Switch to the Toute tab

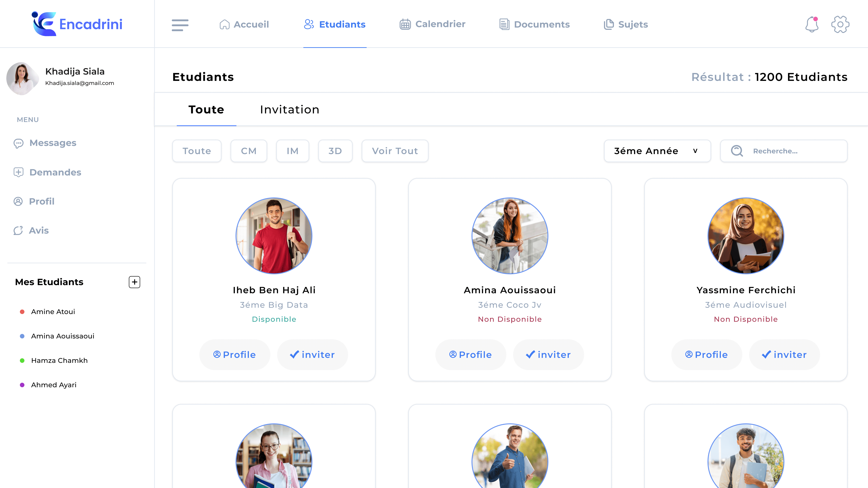pyautogui.click(x=206, y=110)
